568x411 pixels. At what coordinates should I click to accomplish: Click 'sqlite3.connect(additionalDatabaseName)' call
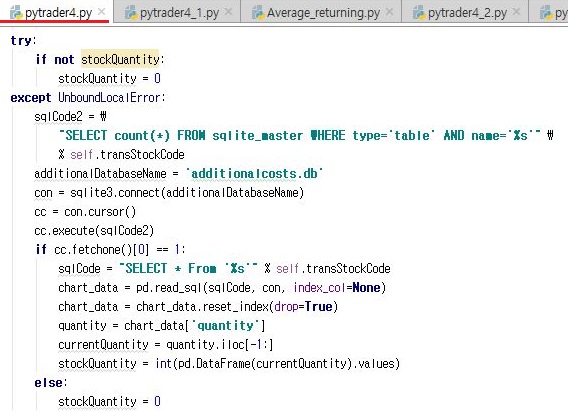tap(187, 193)
